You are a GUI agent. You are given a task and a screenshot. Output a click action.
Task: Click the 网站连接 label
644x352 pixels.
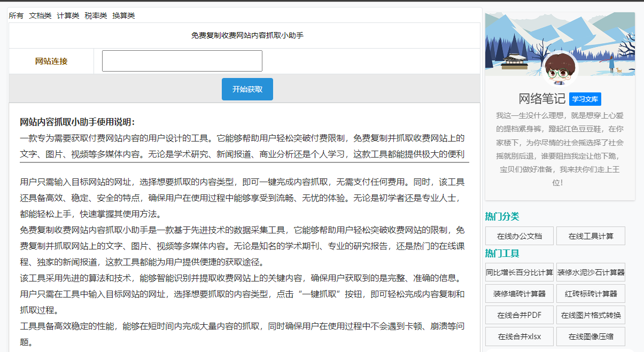click(x=51, y=61)
